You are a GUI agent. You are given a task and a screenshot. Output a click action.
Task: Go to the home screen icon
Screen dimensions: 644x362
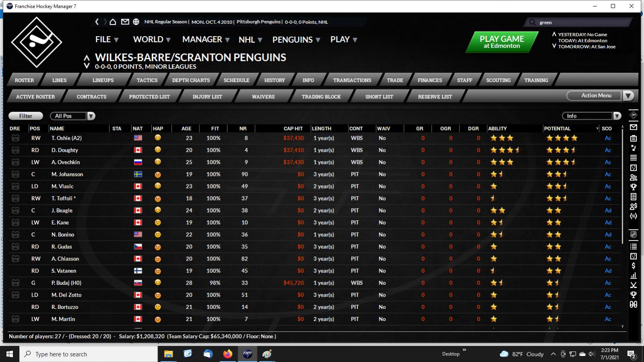113,22
